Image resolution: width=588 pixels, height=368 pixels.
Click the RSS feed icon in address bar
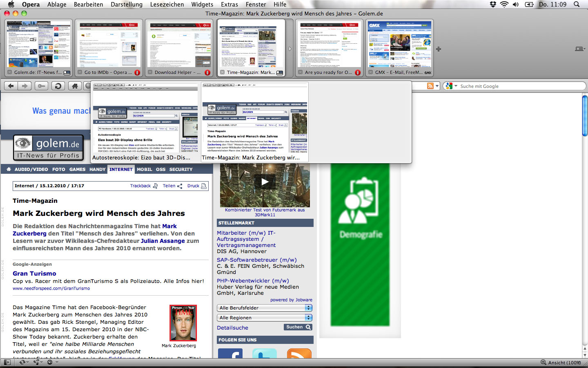tap(430, 86)
